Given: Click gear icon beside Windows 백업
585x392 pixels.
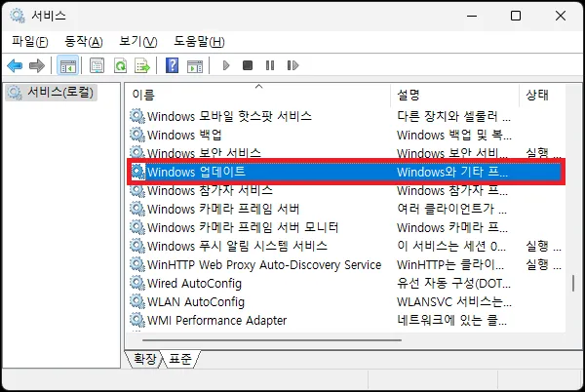Looking at the screenshot, I should [x=136, y=135].
